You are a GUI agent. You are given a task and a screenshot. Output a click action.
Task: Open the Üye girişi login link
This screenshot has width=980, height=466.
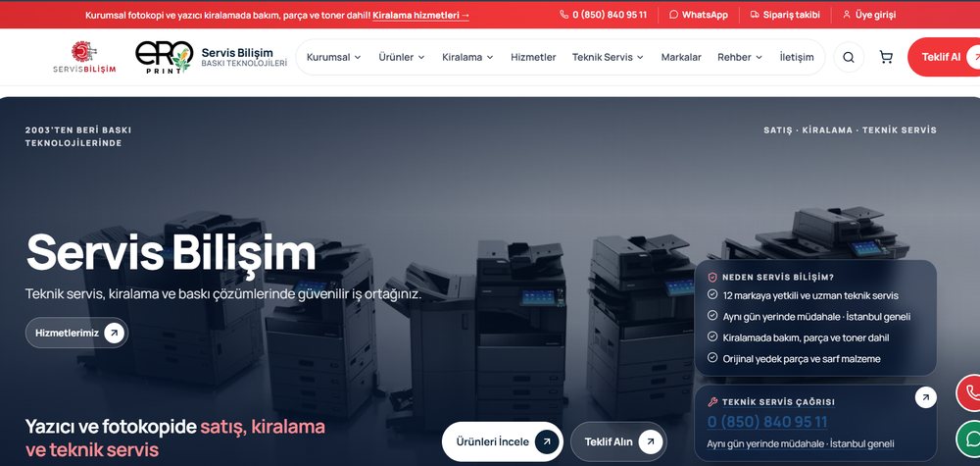point(868,15)
